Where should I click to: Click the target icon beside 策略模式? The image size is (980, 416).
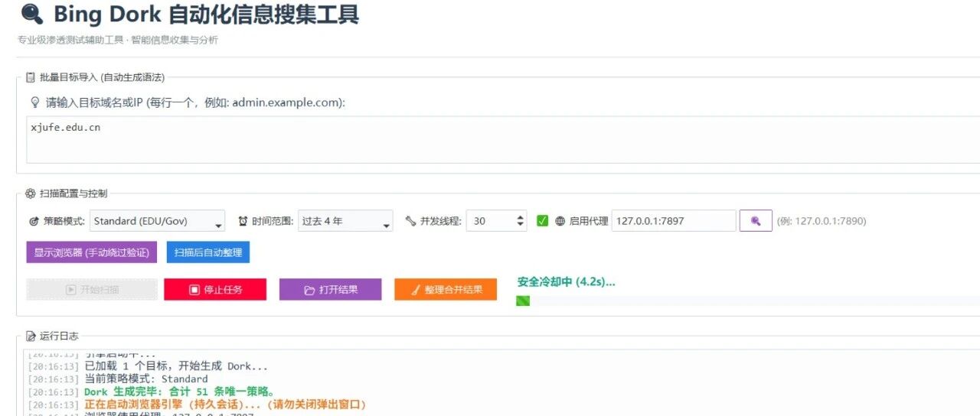tap(34, 221)
